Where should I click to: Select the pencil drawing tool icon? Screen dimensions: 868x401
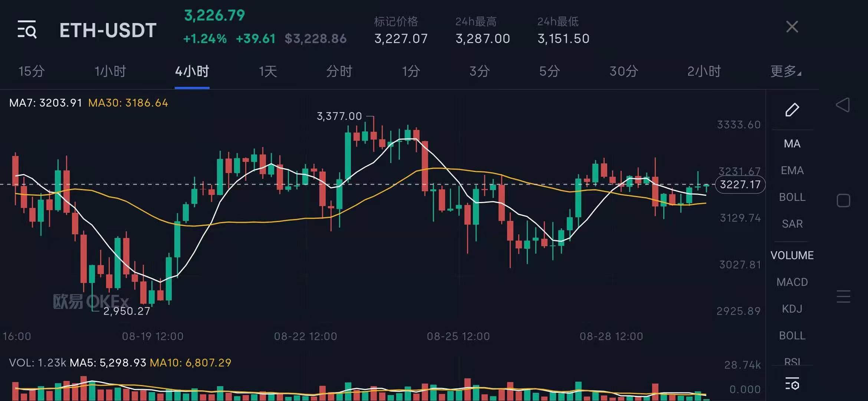click(792, 110)
